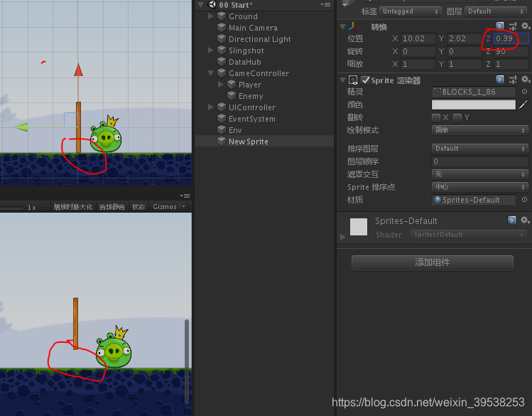
Task: Expand the UIController object arrow
Action: [x=210, y=107]
